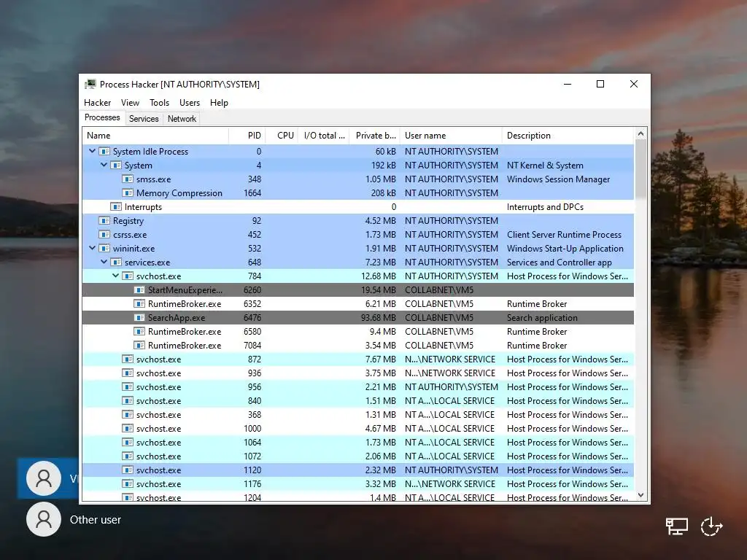Sort by User name column header
The width and height of the screenshot is (747, 560).
451,135
